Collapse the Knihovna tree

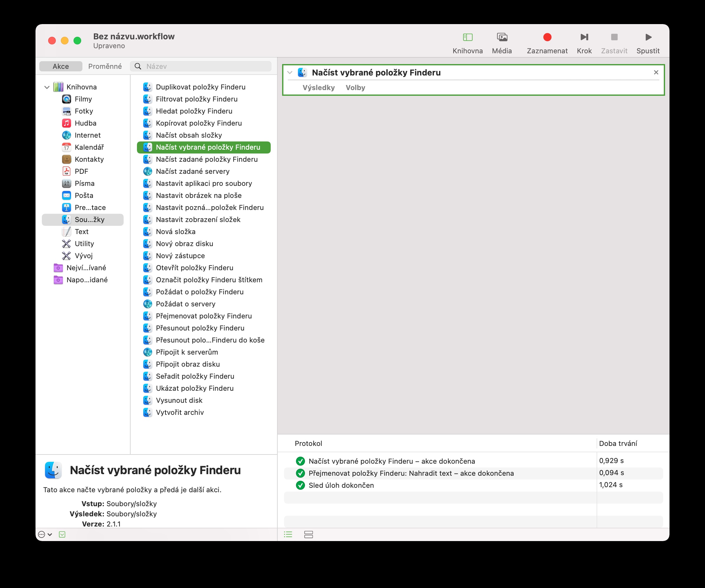pos(47,87)
